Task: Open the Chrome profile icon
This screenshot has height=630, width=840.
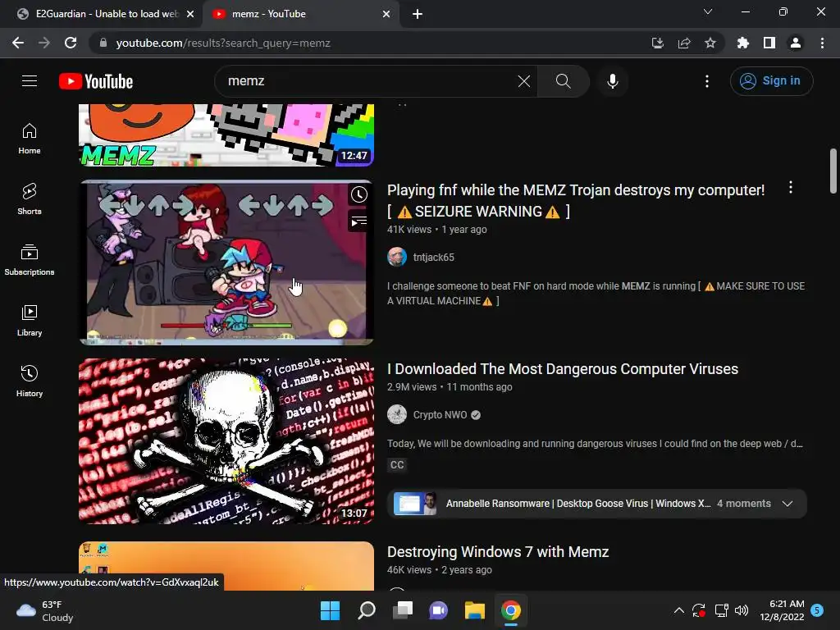Action: [x=796, y=43]
